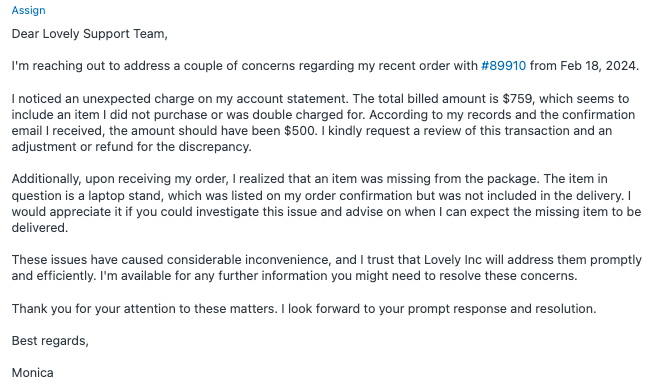Click the word 'delivered.' ending the paragraph

[40, 228]
